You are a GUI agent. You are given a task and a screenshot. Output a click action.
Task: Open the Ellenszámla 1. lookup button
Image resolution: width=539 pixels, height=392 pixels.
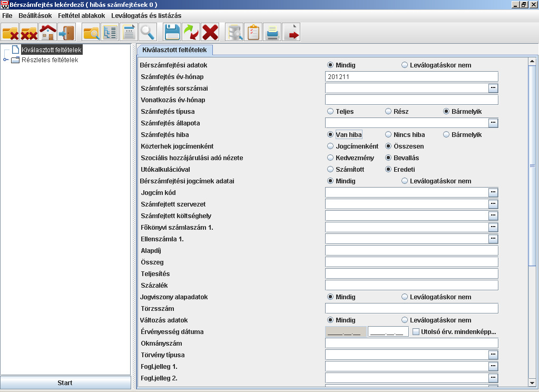coord(493,239)
